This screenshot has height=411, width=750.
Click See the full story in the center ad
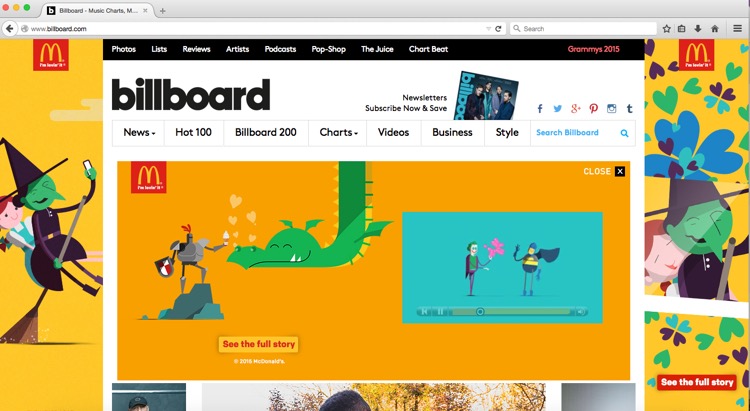pyautogui.click(x=258, y=344)
